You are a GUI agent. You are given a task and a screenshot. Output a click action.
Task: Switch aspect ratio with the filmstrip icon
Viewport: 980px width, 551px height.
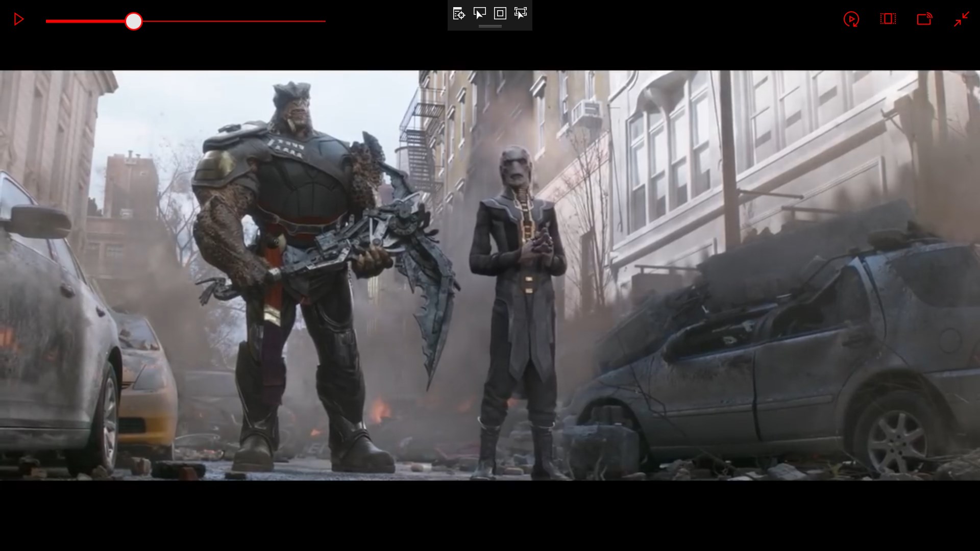[x=888, y=19]
